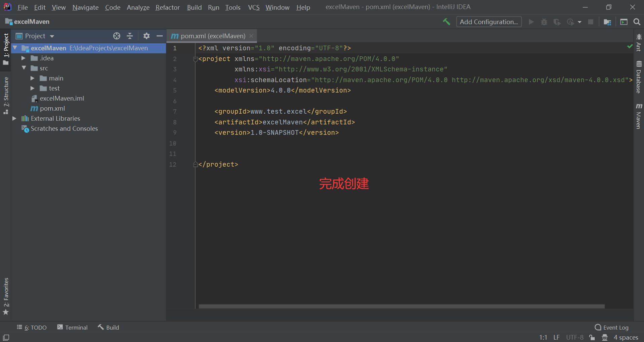Click the groupId line in editor
Image resolution: width=644 pixels, height=342 pixels.
(x=280, y=111)
